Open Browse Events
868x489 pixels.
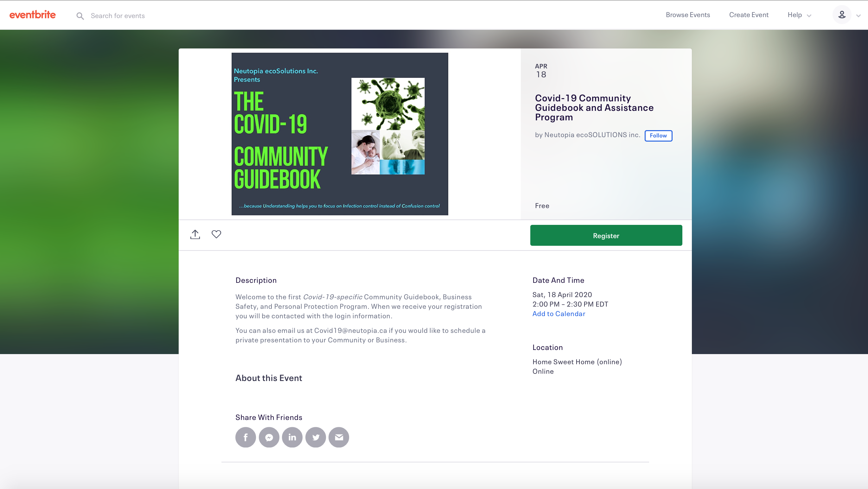pyautogui.click(x=687, y=15)
